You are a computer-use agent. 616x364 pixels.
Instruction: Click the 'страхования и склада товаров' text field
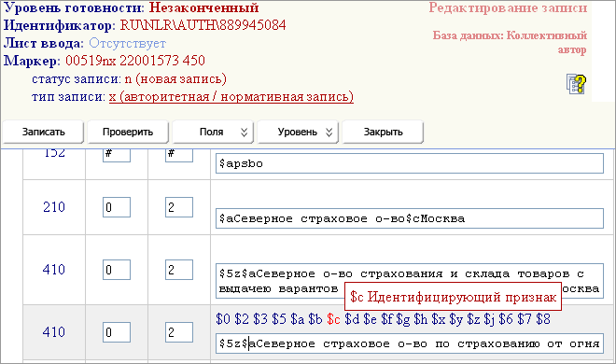tap(410, 281)
